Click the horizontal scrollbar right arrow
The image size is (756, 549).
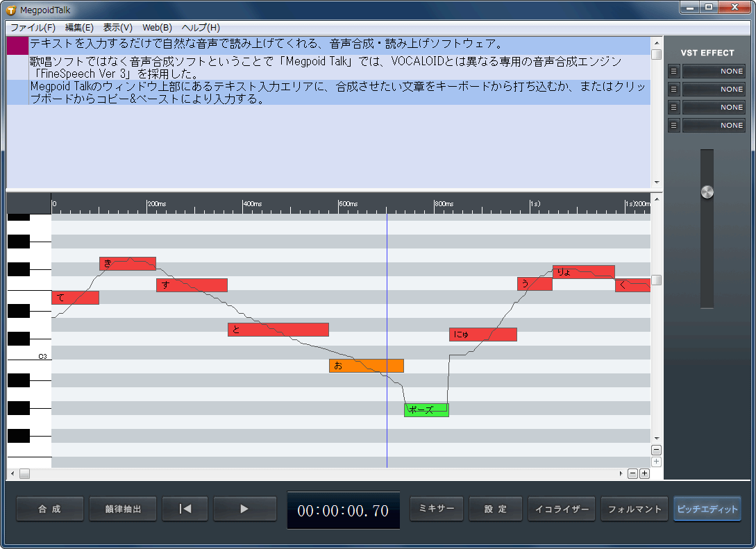(621, 474)
